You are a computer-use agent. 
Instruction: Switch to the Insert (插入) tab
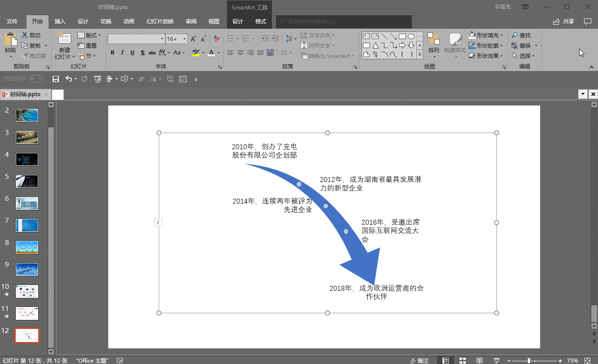60,22
